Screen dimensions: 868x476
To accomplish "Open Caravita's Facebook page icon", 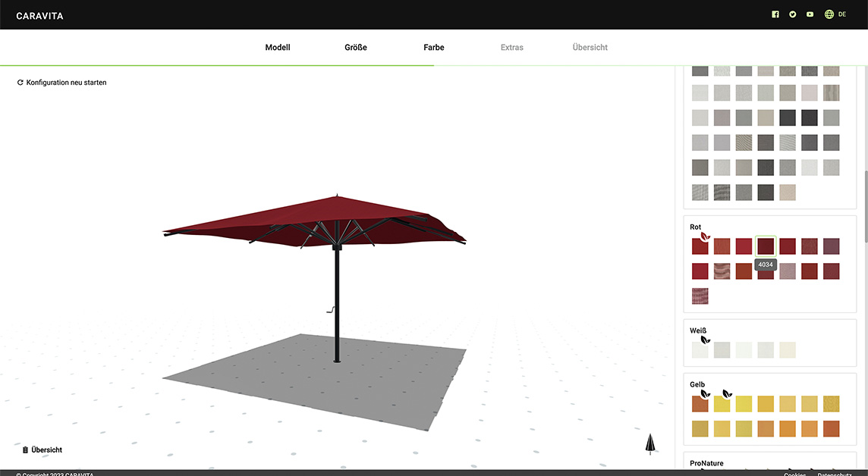I will click(775, 14).
